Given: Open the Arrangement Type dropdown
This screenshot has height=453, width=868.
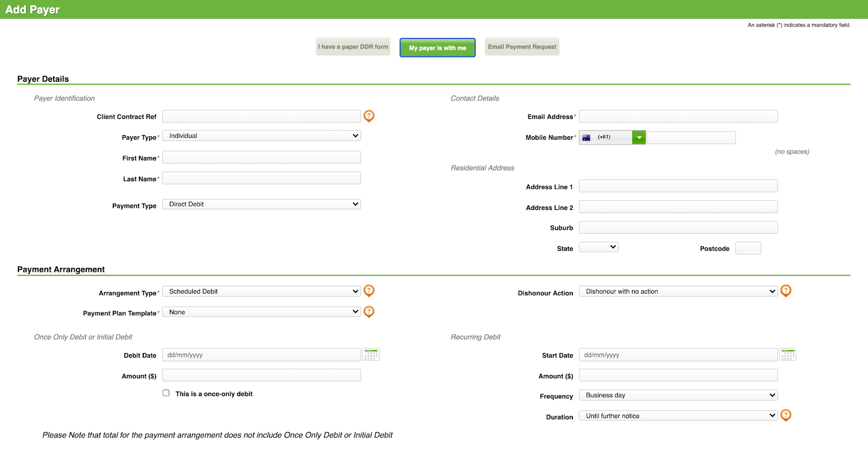Looking at the screenshot, I should click(x=261, y=291).
